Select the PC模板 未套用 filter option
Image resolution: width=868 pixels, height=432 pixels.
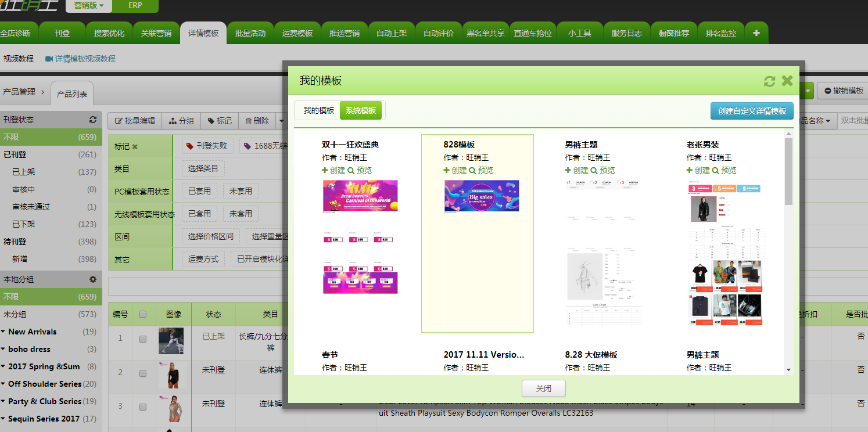point(241,190)
